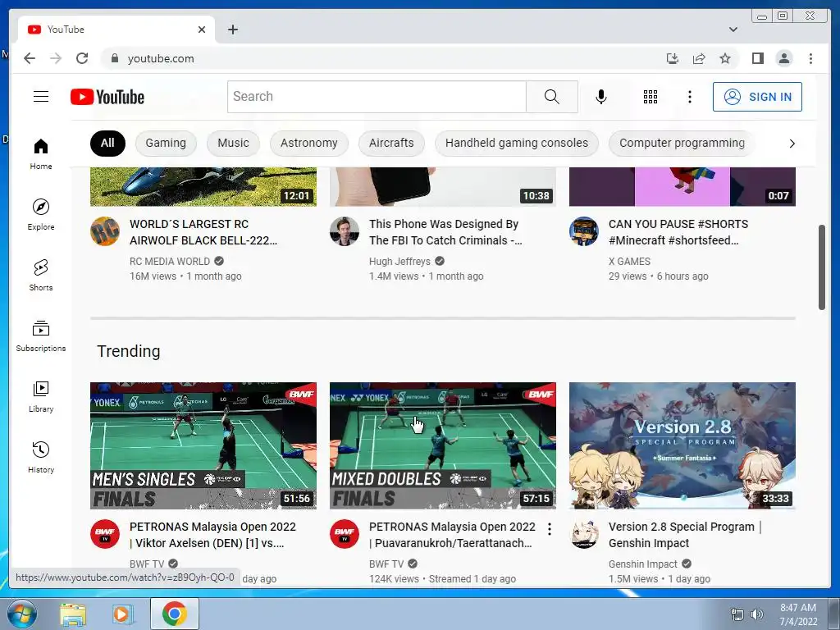Open a new browser tab with plus
Screen dimensions: 840x630
(232, 30)
